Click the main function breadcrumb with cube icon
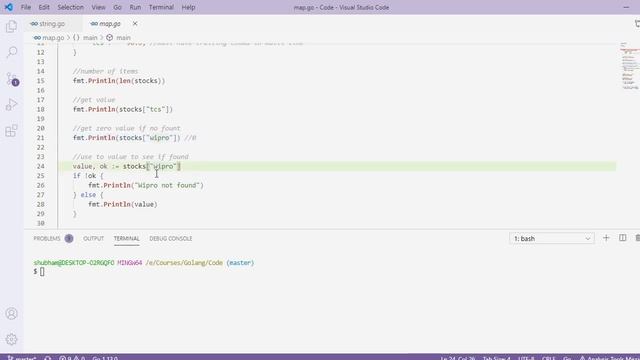640x360 pixels. [x=118, y=38]
